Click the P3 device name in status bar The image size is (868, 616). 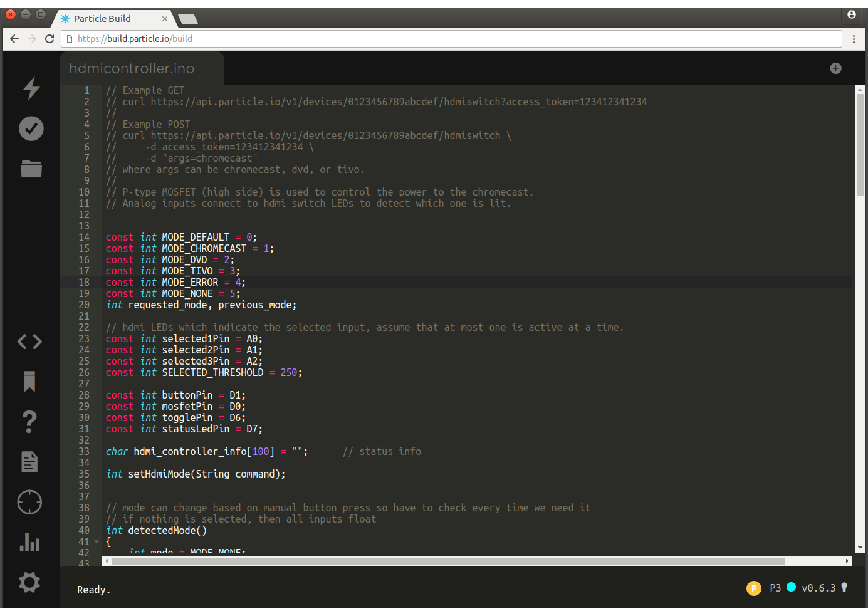(x=775, y=588)
